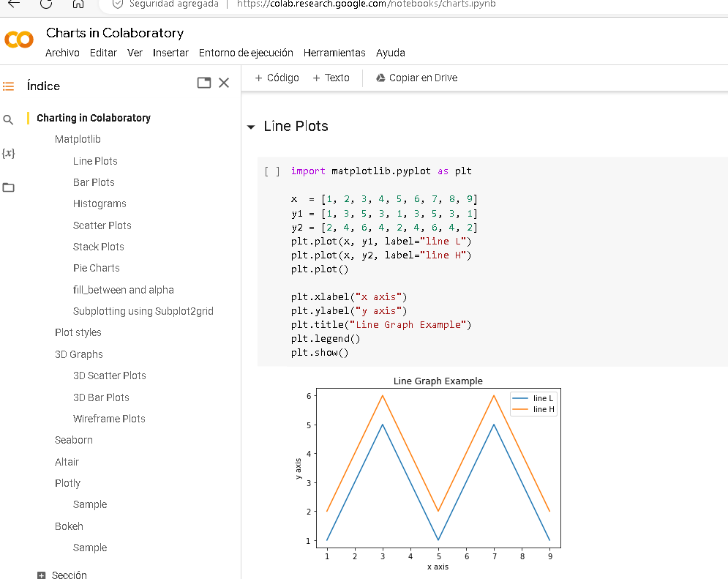This screenshot has height=579, width=728.
Task: Open the Files folder icon
Action: coord(9,187)
